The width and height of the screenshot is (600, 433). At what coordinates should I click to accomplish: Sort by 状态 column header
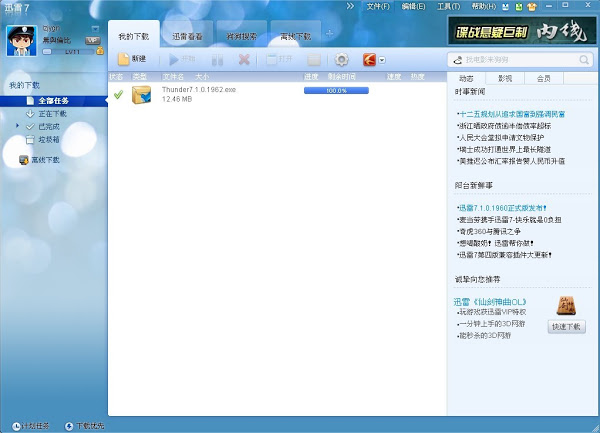pos(116,77)
